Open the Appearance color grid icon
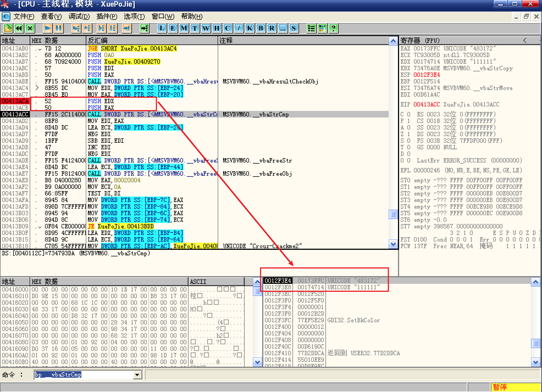 pyautogui.click(x=322, y=28)
